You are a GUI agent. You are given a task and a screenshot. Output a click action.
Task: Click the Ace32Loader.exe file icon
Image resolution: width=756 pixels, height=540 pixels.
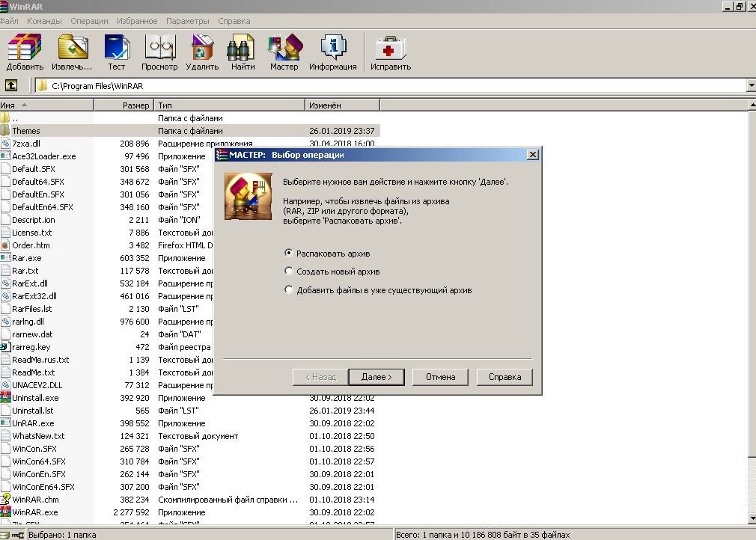[5, 156]
